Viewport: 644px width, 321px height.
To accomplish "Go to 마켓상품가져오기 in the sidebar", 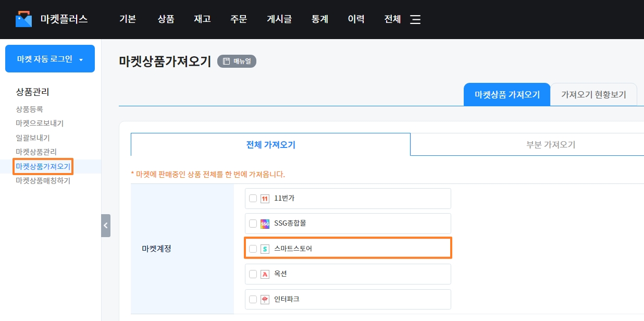I will click(43, 166).
